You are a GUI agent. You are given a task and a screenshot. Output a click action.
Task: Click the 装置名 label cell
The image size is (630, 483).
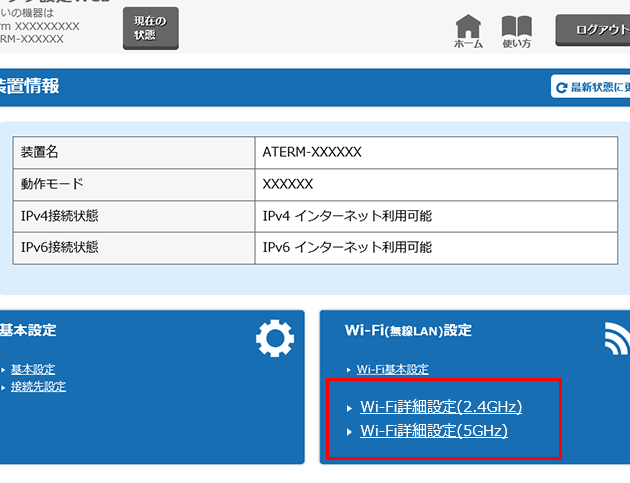[x=40, y=153]
